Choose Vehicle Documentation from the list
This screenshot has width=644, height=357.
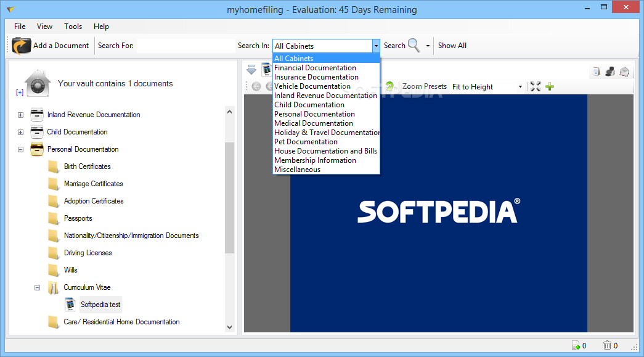(x=326, y=86)
